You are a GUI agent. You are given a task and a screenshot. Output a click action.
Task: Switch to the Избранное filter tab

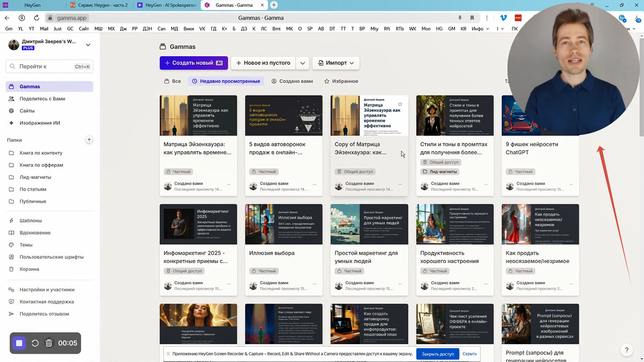pos(341,81)
